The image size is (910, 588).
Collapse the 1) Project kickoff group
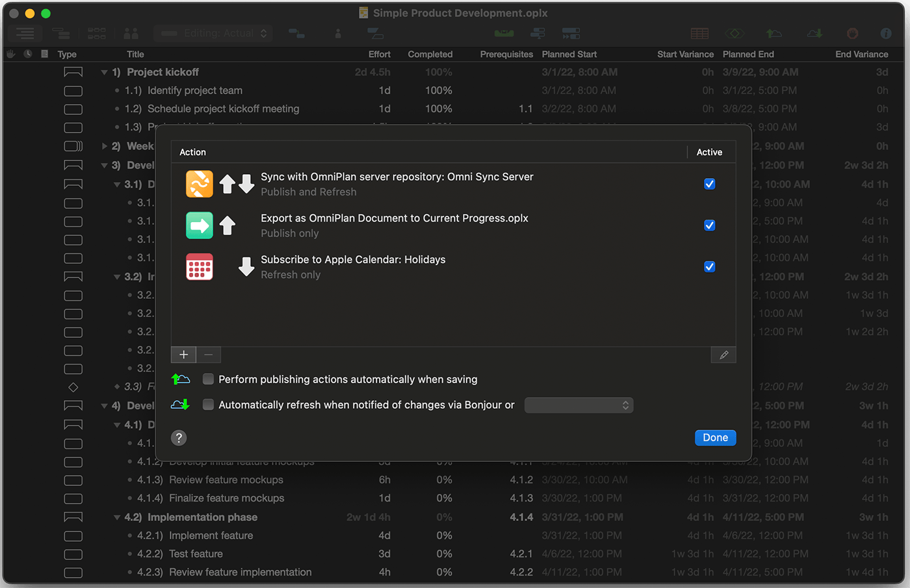(x=104, y=73)
